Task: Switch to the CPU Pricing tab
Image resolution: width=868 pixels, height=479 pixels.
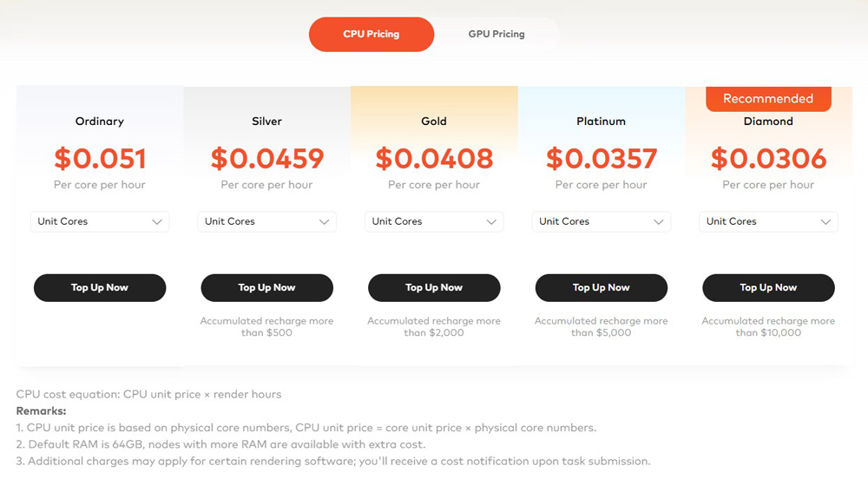Action: click(x=372, y=35)
